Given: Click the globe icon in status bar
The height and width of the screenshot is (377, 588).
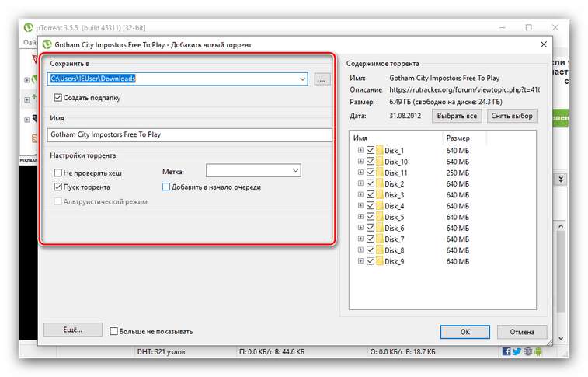Looking at the screenshot, I should [528, 351].
